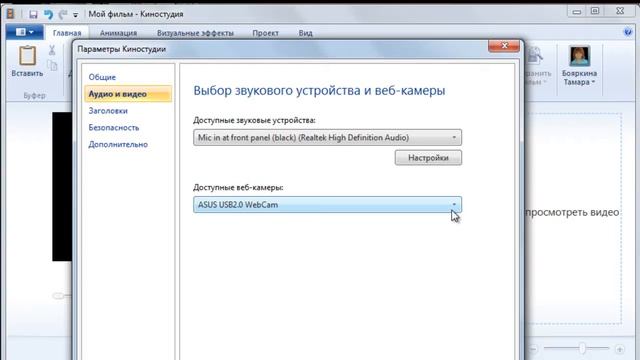Select the Аудио и видео category
The image size is (640, 360).
pyautogui.click(x=128, y=94)
